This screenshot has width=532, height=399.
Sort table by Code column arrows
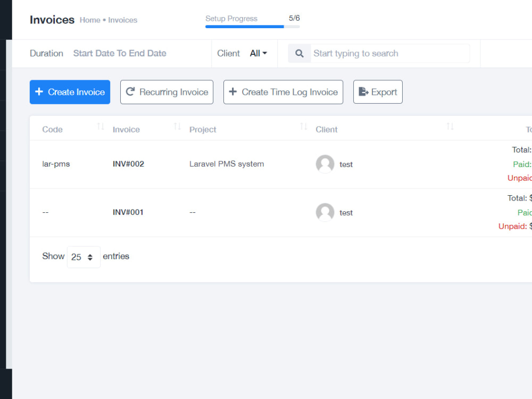[101, 127]
